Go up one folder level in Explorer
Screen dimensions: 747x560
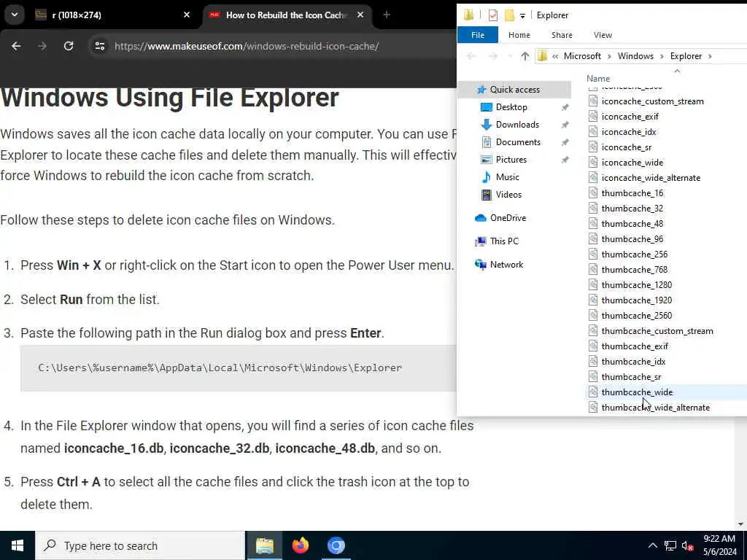(525, 56)
